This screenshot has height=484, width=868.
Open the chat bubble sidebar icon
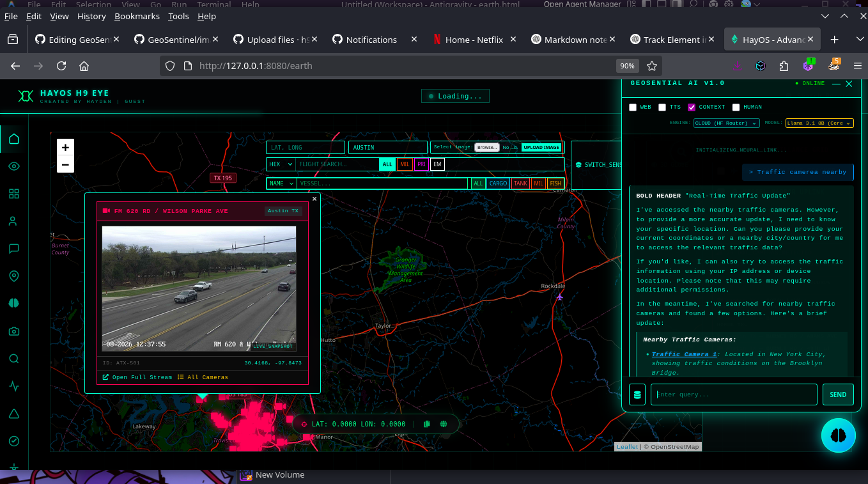pyautogui.click(x=14, y=249)
